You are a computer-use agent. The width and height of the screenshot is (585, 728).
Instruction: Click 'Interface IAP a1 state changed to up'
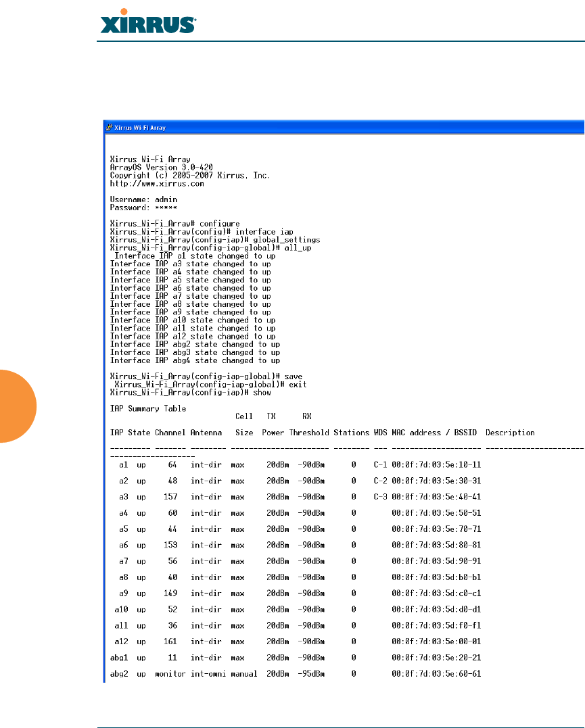pos(195,256)
